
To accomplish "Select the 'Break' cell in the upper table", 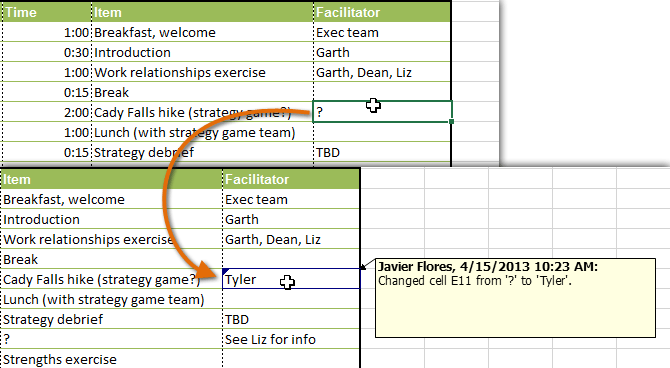I will 202,93.
